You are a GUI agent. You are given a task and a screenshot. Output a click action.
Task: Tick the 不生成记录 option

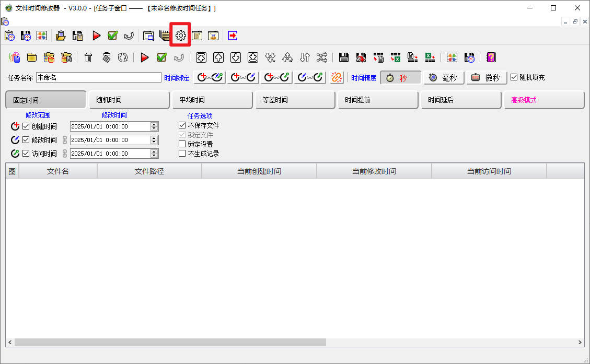182,154
